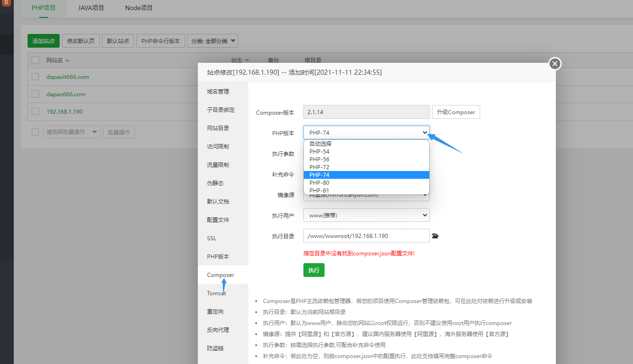Open 伪静态 in the dialog sidebar
The image size is (633, 364).
point(223,183)
